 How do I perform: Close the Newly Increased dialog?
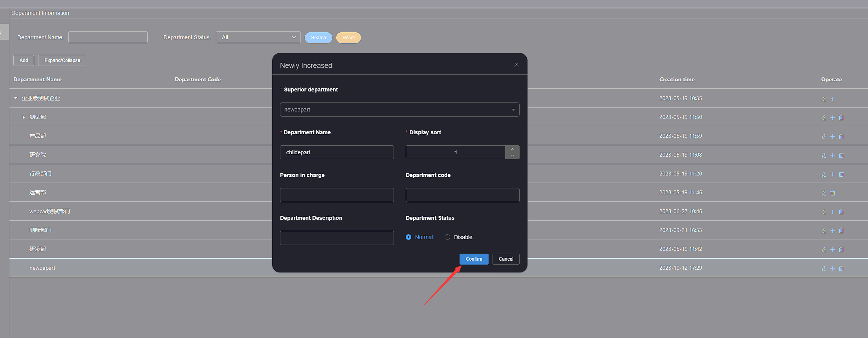click(x=516, y=65)
